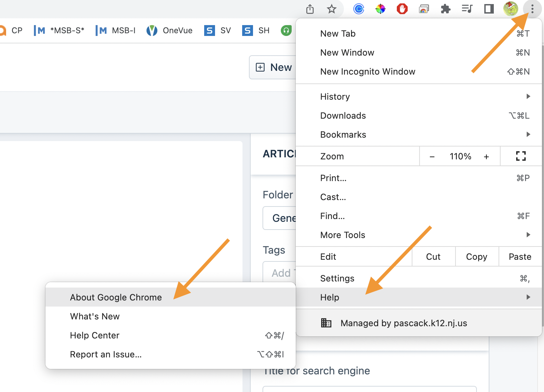Open the Folder dropdown
Screen dimensions: 544x392
pyautogui.click(x=279, y=218)
